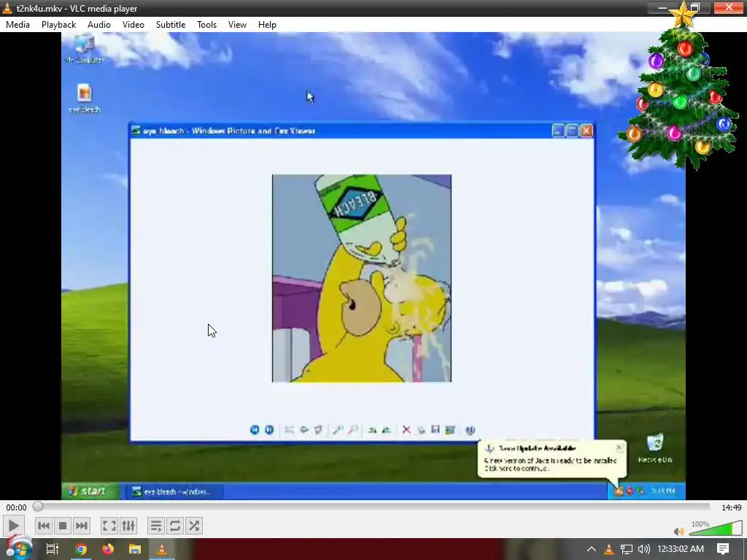Open File Explorer from the taskbar

(x=135, y=549)
